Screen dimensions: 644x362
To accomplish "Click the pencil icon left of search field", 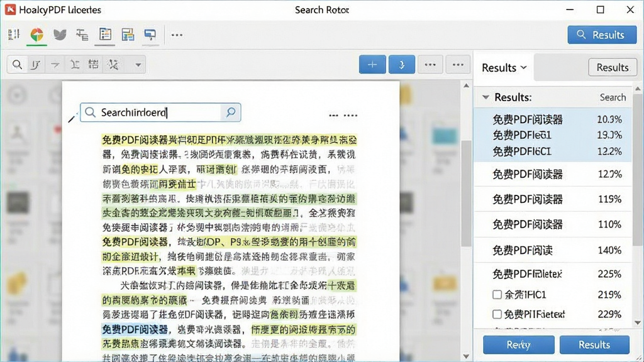I will pos(72,118).
